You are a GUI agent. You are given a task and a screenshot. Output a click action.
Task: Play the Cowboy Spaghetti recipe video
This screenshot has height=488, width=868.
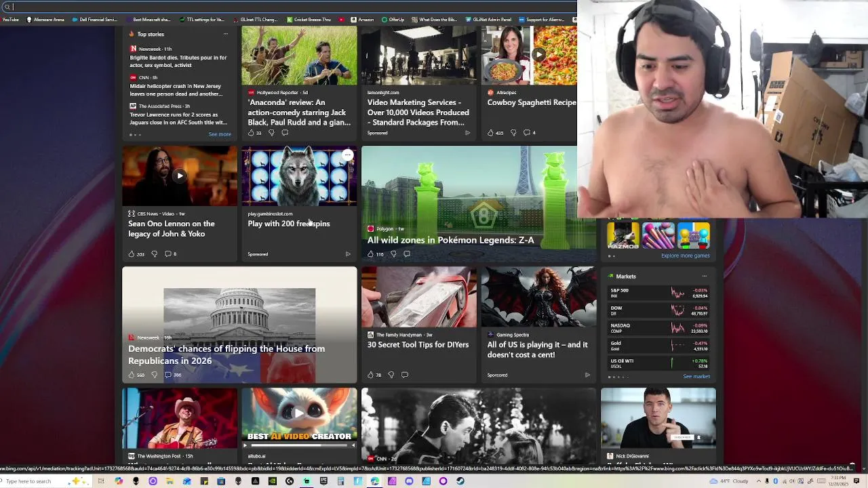pyautogui.click(x=539, y=54)
